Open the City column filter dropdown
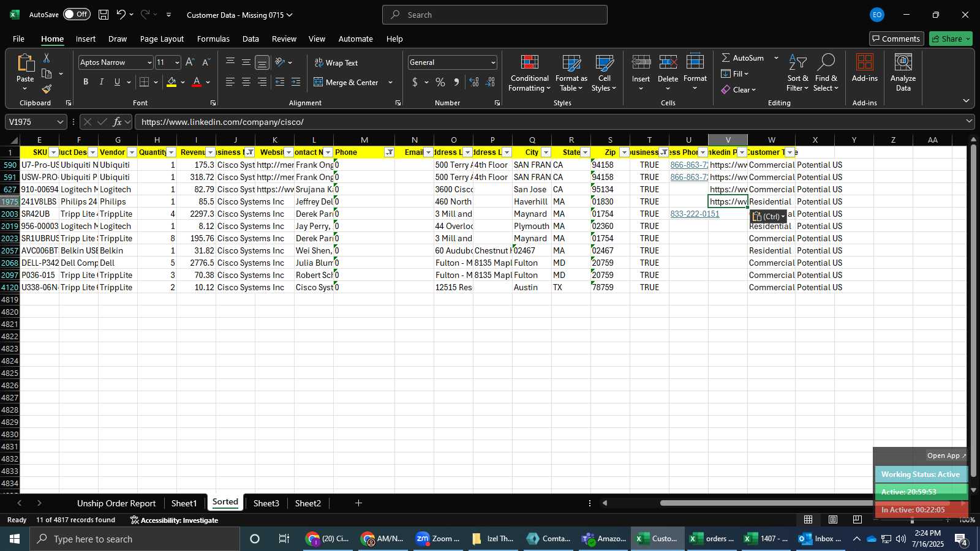The width and height of the screenshot is (980, 551). (546, 152)
